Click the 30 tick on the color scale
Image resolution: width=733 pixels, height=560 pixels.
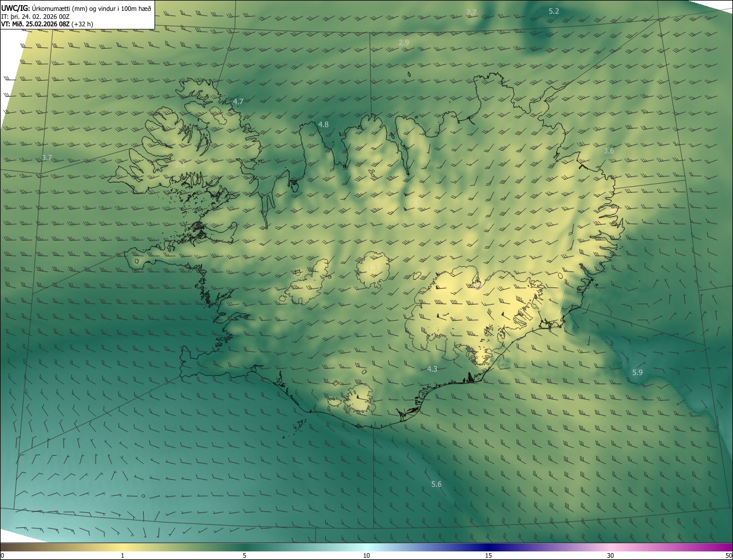click(x=610, y=555)
